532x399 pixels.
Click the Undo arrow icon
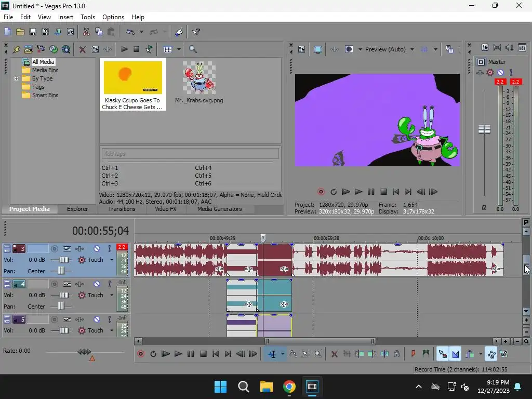coord(130,32)
